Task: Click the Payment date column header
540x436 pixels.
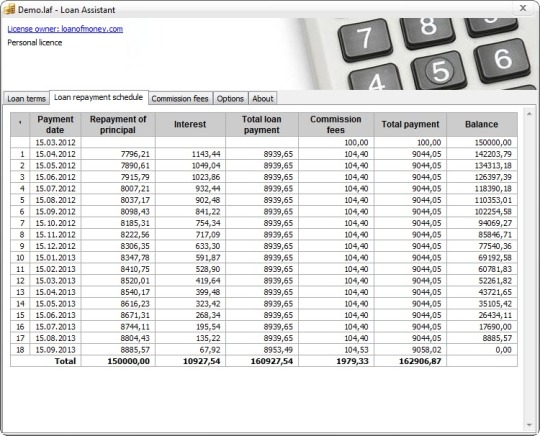Action: tap(55, 124)
